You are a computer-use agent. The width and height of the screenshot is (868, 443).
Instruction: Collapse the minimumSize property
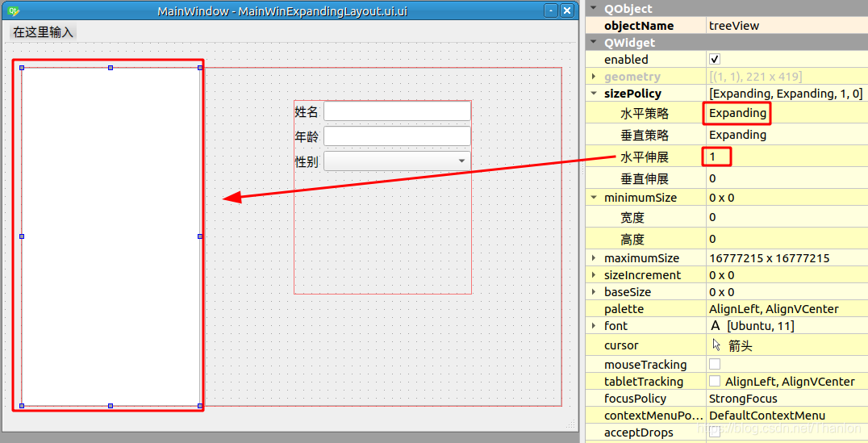pyautogui.click(x=594, y=197)
